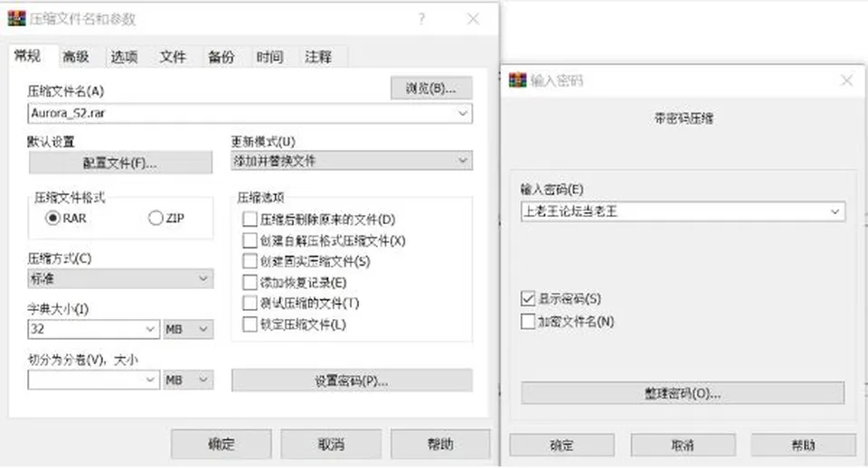
Task: Click the 设置密码(P)... button
Action: (x=352, y=380)
